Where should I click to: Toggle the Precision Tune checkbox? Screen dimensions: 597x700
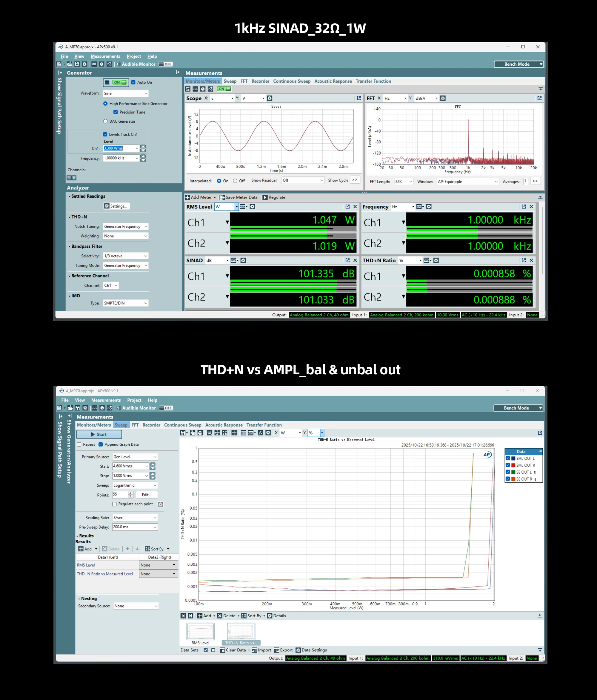[116, 112]
